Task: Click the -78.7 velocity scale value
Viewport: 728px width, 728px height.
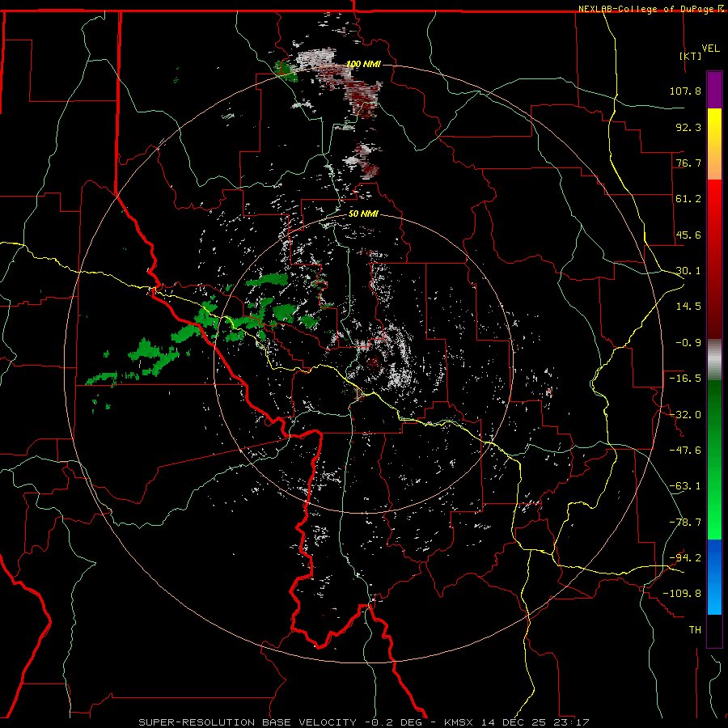Action: point(685,523)
